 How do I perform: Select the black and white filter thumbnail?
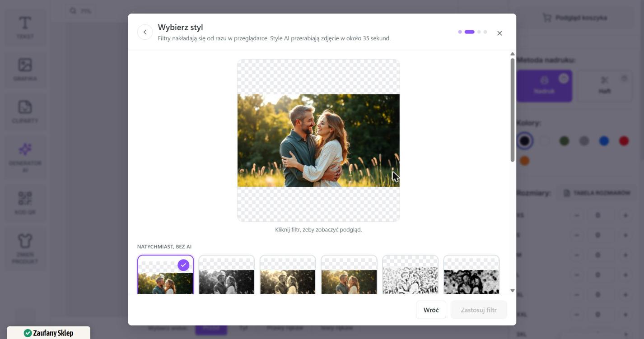pos(227,275)
